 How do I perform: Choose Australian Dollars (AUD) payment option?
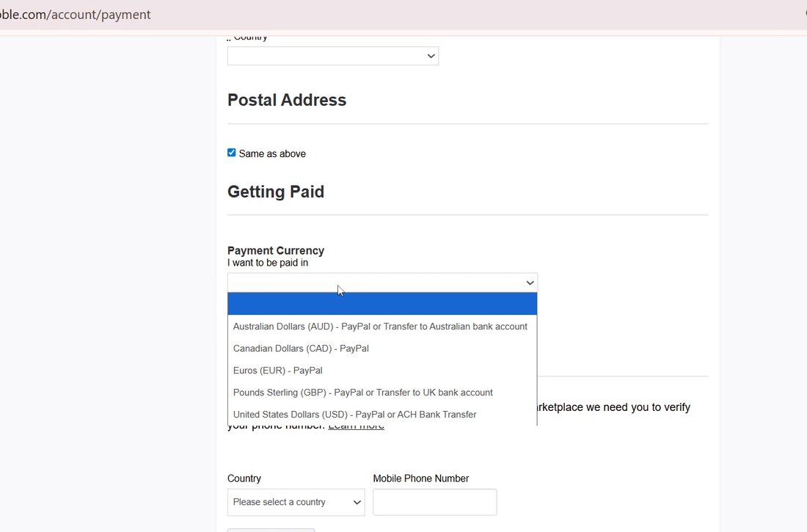(382, 327)
